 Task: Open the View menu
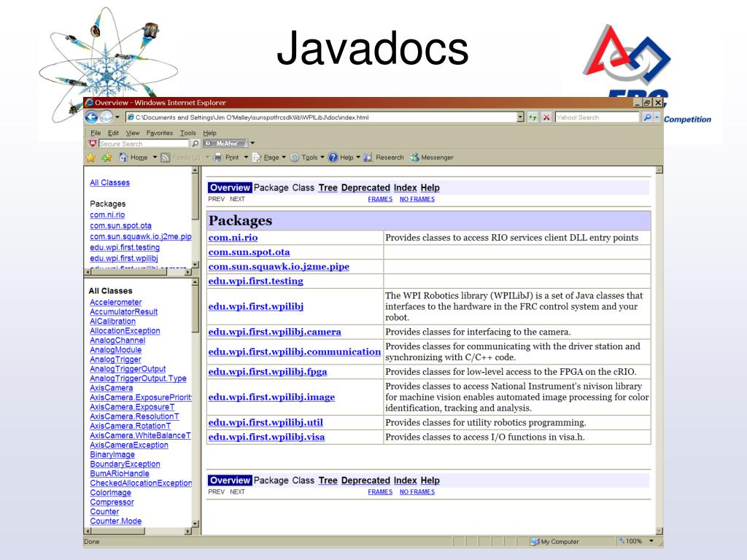coord(133,133)
